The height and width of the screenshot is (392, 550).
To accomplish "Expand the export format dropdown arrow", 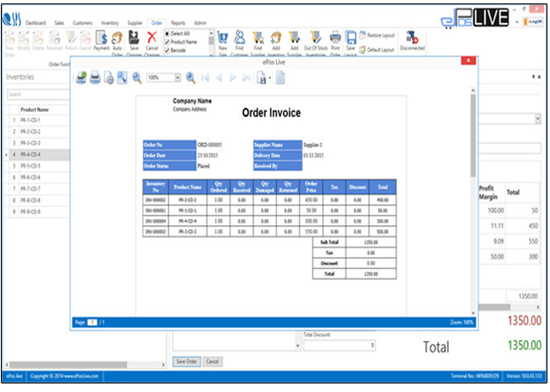I will 269,78.
